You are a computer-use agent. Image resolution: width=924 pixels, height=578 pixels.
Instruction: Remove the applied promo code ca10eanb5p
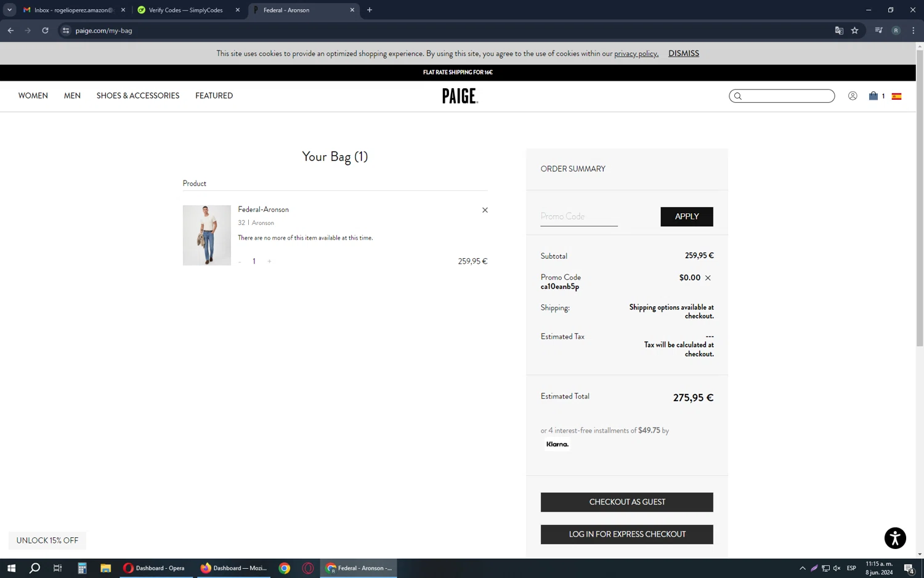[x=708, y=278]
